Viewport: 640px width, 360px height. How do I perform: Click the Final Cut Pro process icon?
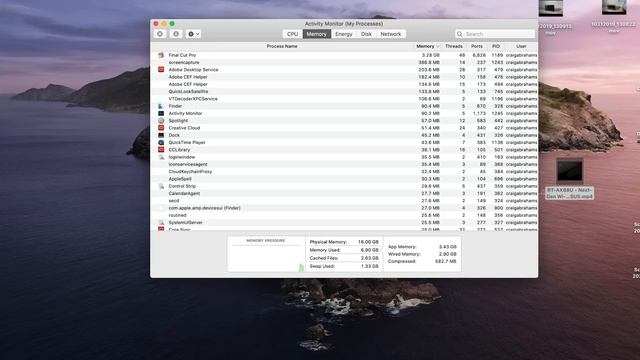point(161,55)
